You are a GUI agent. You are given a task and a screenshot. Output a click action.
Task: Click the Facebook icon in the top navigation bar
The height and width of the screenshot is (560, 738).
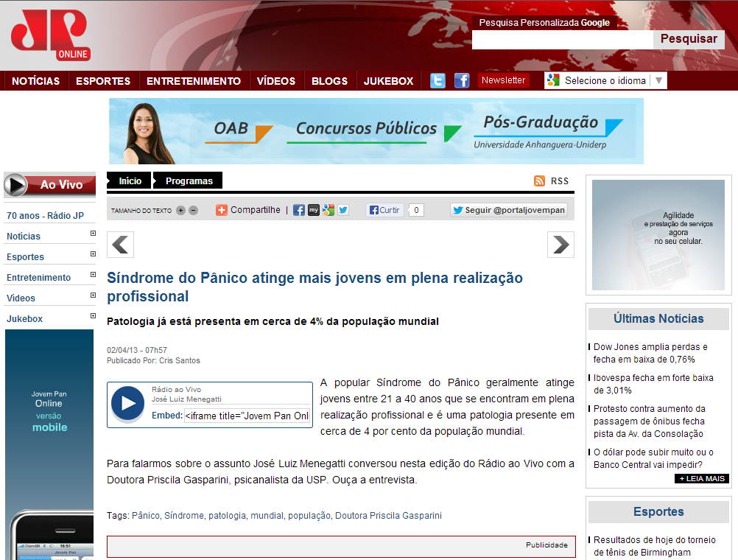[462, 81]
